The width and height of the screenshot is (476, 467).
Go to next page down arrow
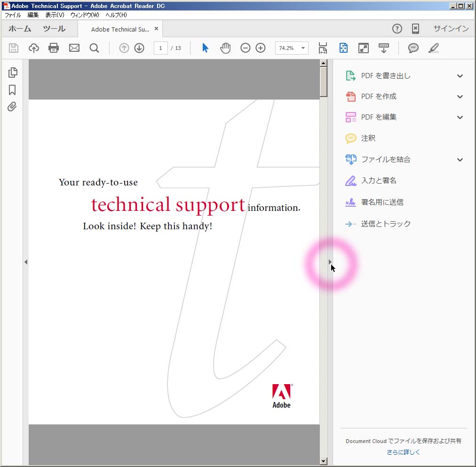point(139,48)
